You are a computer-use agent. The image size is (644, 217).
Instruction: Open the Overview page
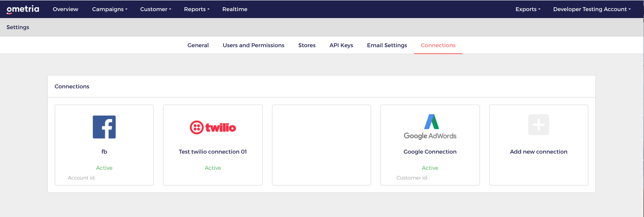[x=66, y=9]
